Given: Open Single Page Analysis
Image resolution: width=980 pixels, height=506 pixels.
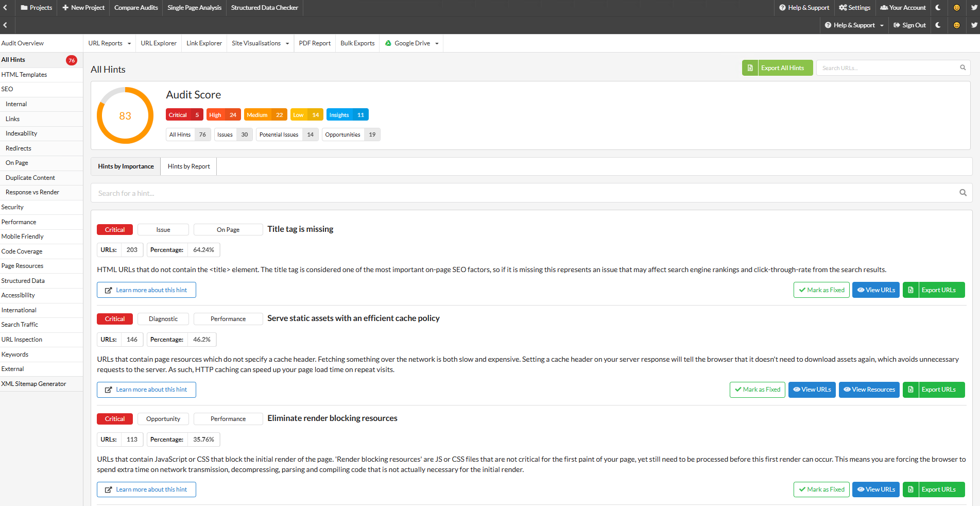Looking at the screenshot, I should 194,8.
